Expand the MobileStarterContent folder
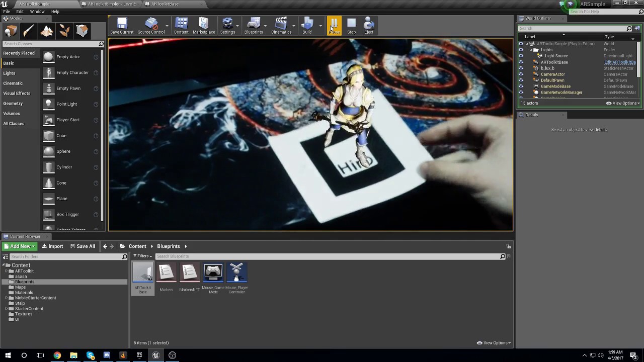Viewport: 644px width, 362px height. tap(7, 298)
